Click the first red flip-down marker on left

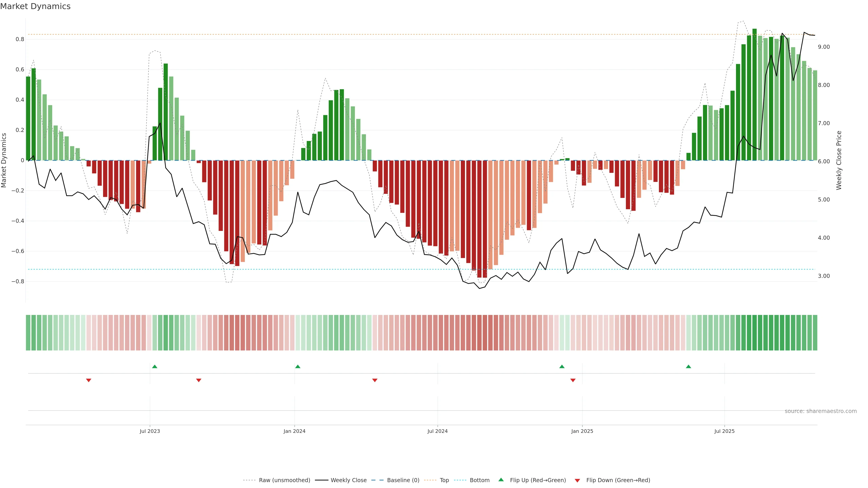[x=89, y=380]
